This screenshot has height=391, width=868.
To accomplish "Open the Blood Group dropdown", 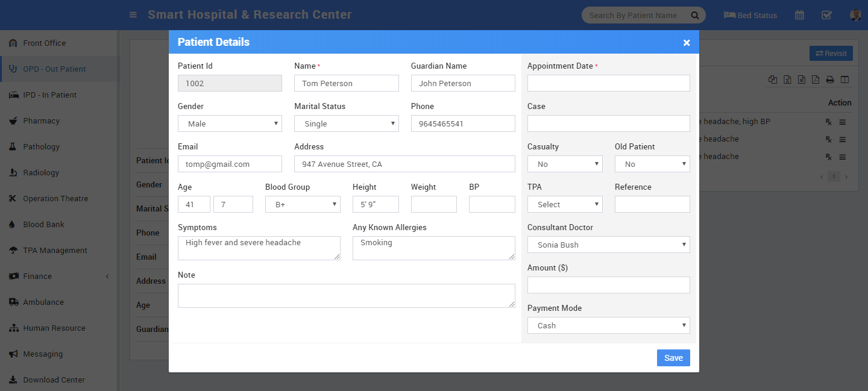I will pos(303,204).
